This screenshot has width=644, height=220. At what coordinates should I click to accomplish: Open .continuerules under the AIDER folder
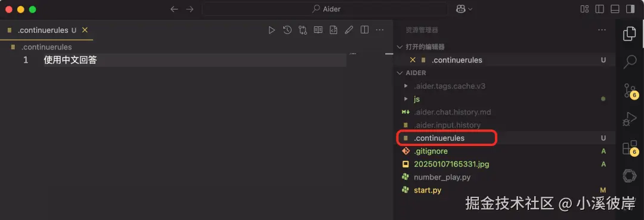504,138
